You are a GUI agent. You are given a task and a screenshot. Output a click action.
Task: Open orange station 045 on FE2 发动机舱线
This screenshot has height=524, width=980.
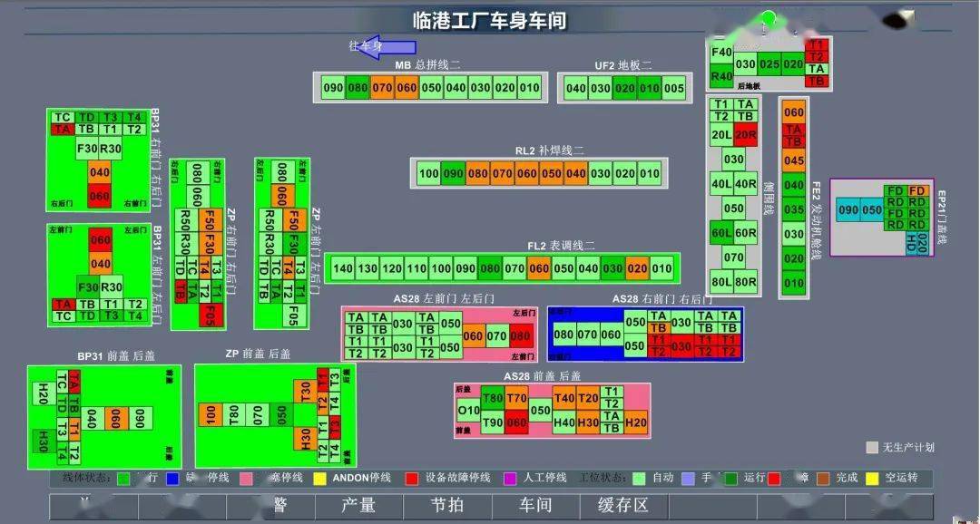pyautogui.click(x=793, y=161)
